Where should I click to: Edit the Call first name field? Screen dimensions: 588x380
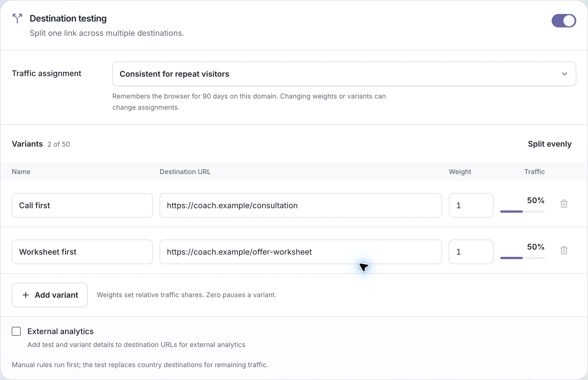point(82,205)
